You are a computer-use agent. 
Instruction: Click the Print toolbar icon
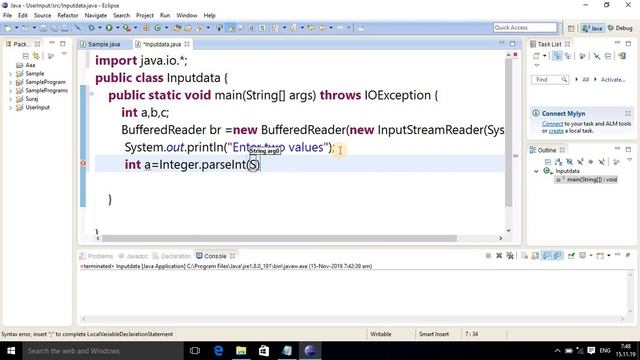pyautogui.click(x=65, y=28)
